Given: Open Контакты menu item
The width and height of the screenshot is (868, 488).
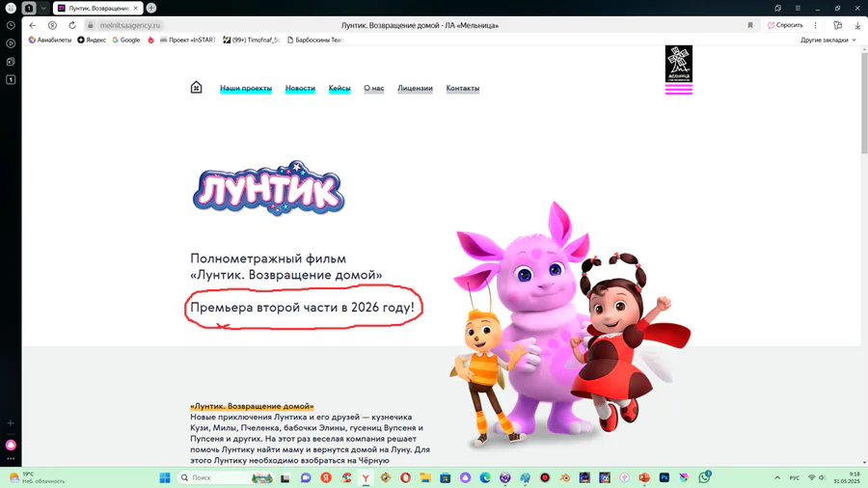Looking at the screenshot, I should pyautogui.click(x=463, y=88).
